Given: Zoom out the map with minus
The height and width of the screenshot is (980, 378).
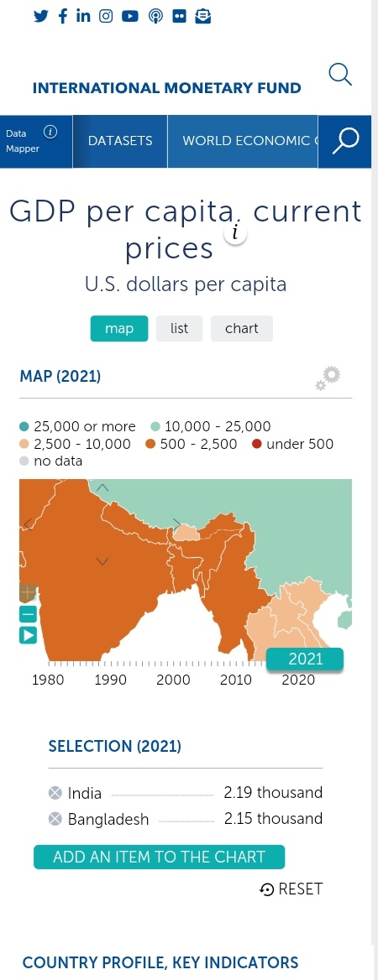Looking at the screenshot, I should (x=29, y=614).
